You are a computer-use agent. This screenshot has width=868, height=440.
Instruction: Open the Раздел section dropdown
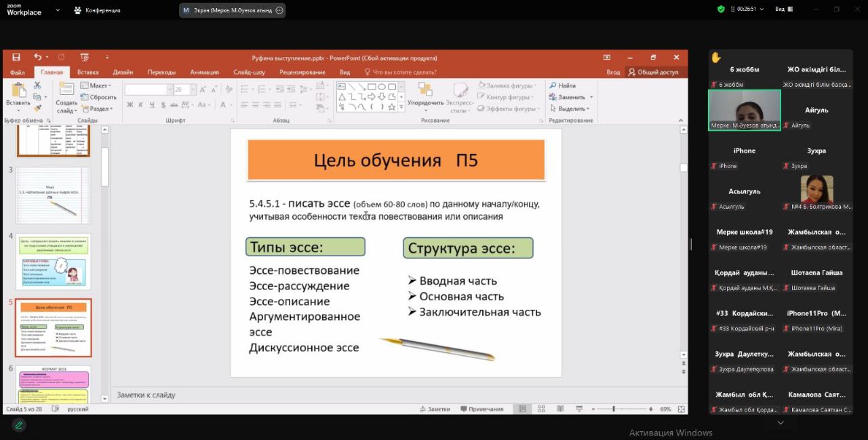tap(96, 108)
